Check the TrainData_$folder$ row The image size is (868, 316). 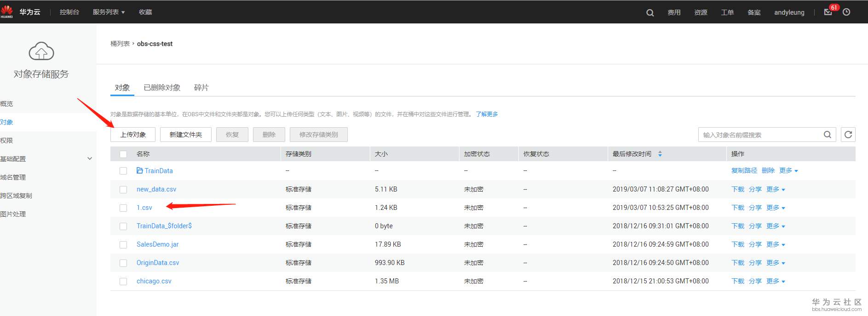coord(123,226)
